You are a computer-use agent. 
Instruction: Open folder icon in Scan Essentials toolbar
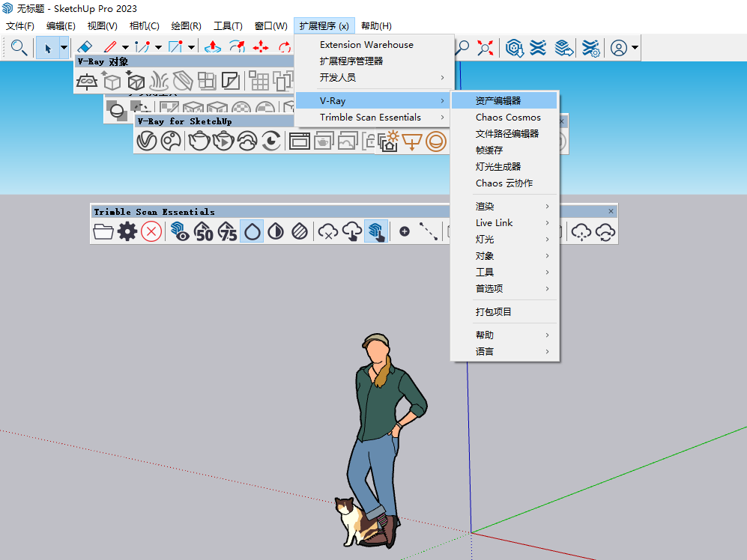tap(103, 232)
